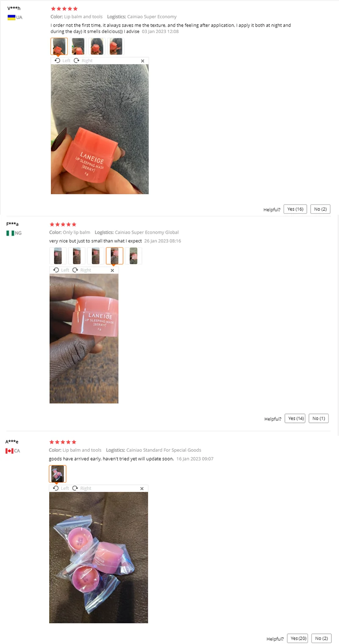Select second thumbnail in V***h's review
Viewport: 339px width, 644px height.
[x=78, y=46]
